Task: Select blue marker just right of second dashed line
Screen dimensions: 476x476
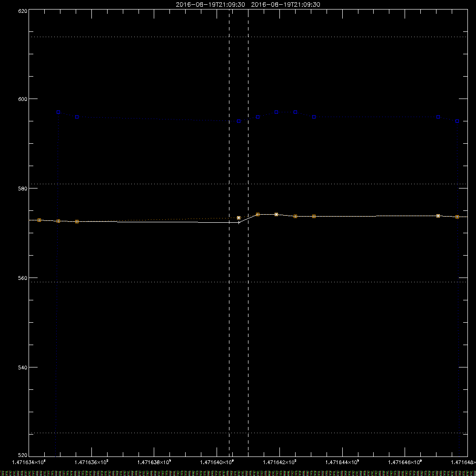Action: pyautogui.click(x=258, y=117)
